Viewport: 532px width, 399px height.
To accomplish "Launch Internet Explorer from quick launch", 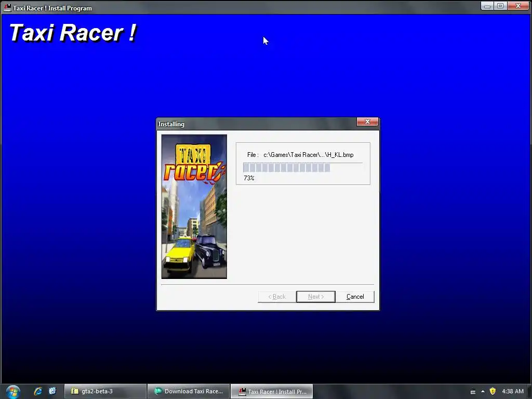I will pos(37,391).
